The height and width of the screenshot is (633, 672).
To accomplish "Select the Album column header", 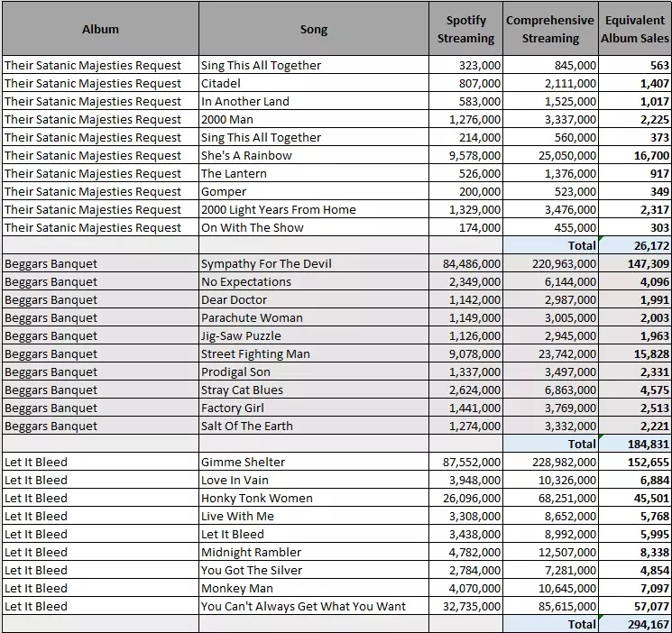I will pos(100,29).
